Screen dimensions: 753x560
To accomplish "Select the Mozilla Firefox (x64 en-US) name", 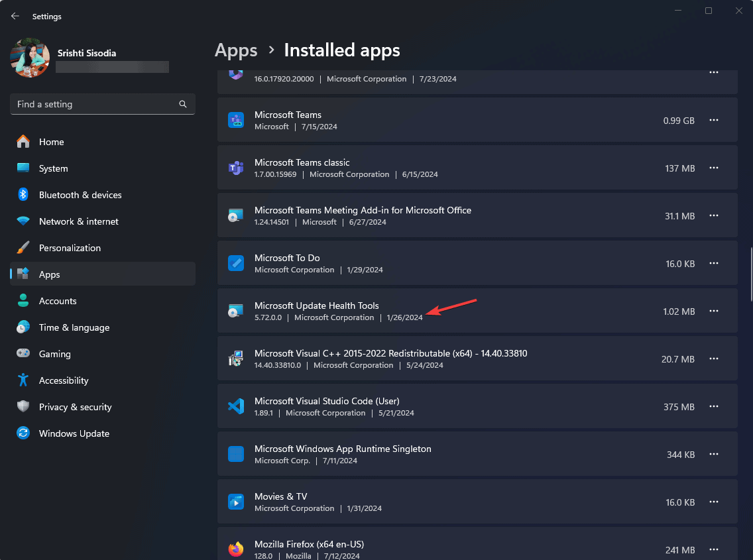I will [310, 544].
